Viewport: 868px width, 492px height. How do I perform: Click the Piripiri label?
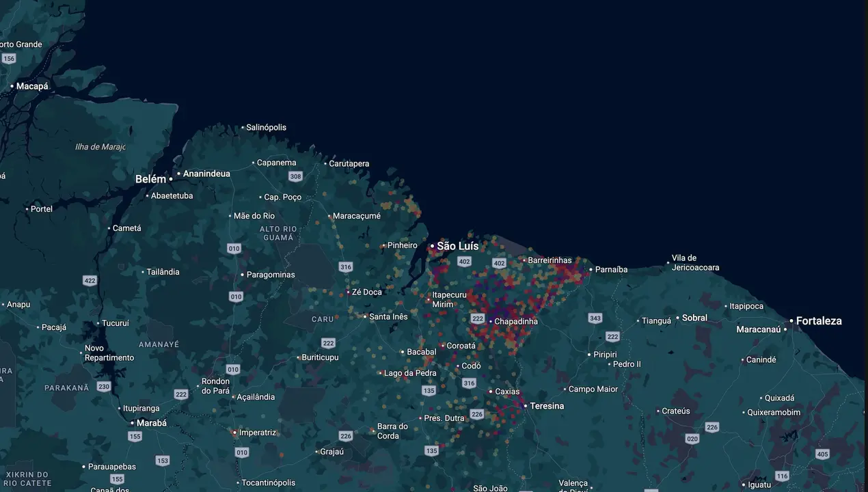tap(605, 355)
